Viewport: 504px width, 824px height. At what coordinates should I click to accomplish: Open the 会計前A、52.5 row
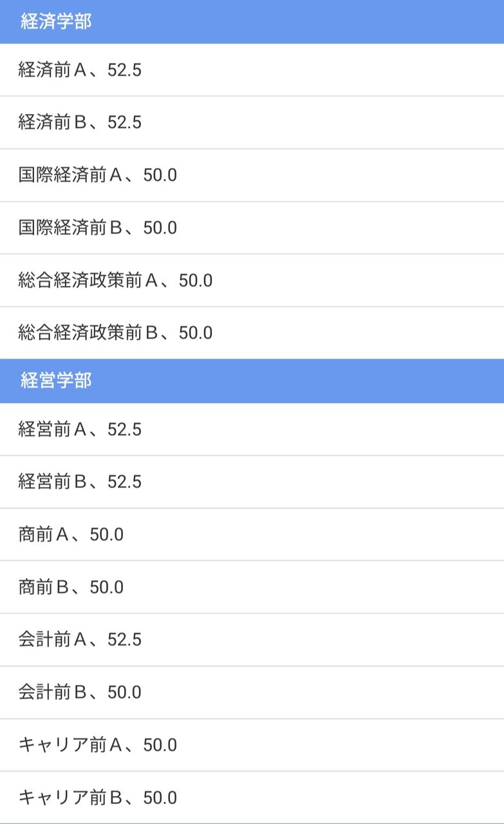click(252, 640)
